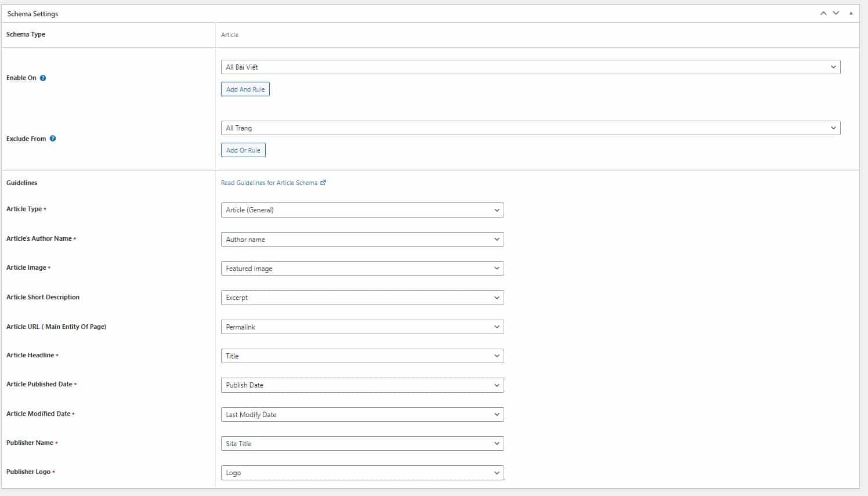Click the Article Headline label

[x=30, y=355]
